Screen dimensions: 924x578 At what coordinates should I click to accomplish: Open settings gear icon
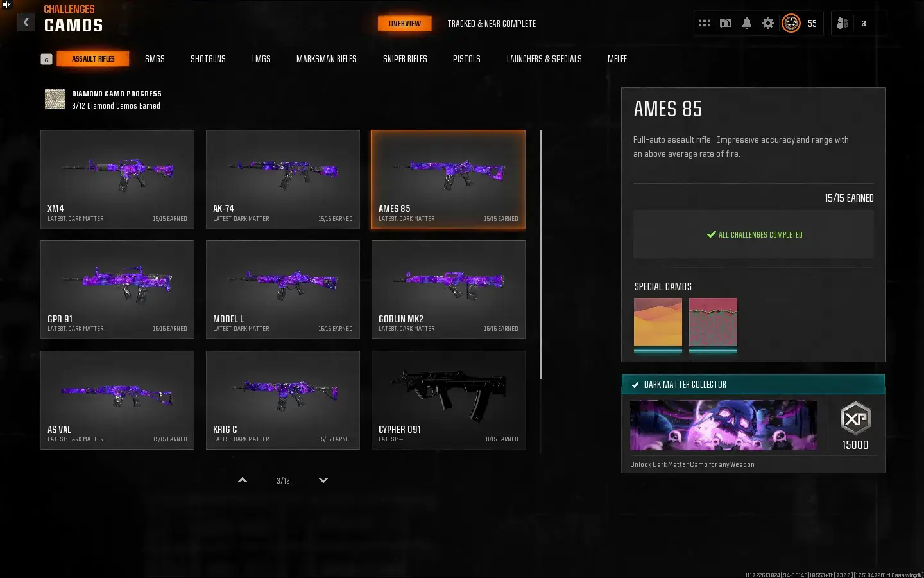click(x=768, y=23)
